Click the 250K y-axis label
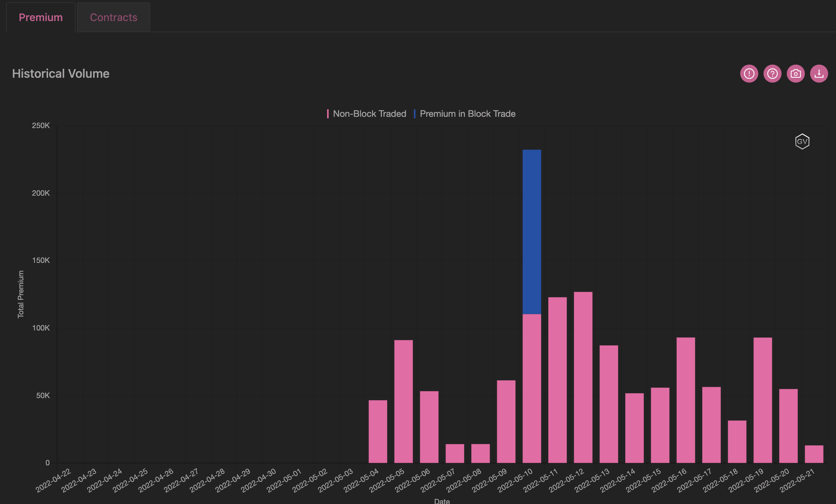The height and width of the screenshot is (504, 836). click(x=41, y=125)
